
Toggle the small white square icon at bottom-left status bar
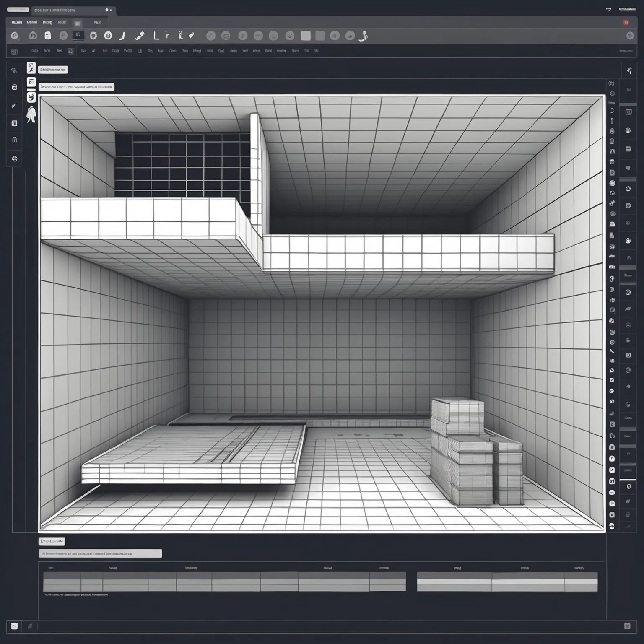pos(14,626)
